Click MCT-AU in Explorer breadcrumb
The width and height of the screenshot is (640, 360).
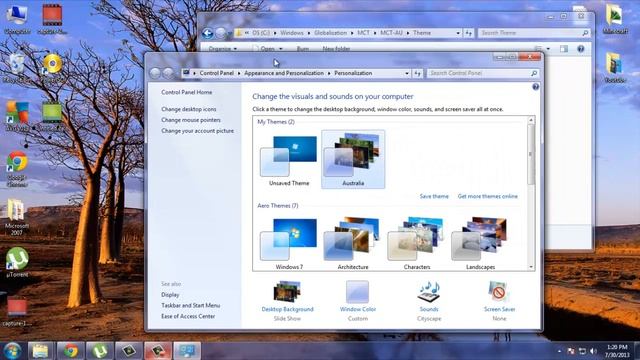point(391,33)
